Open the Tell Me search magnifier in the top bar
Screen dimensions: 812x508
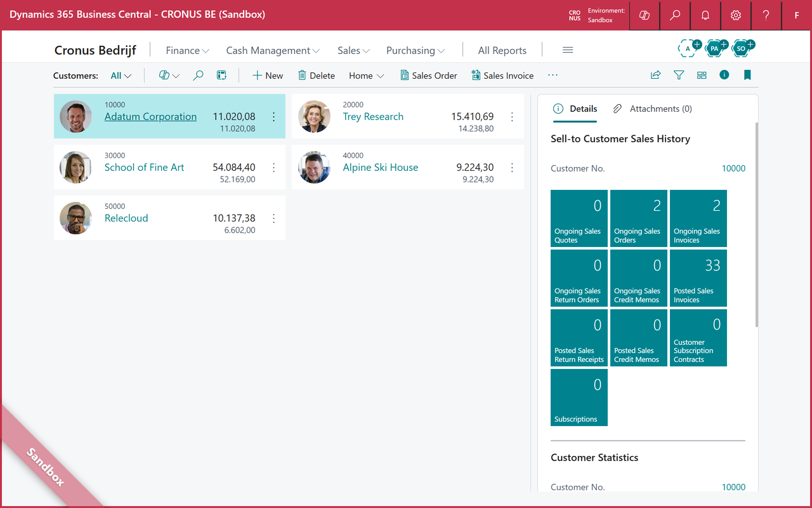(675, 15)
